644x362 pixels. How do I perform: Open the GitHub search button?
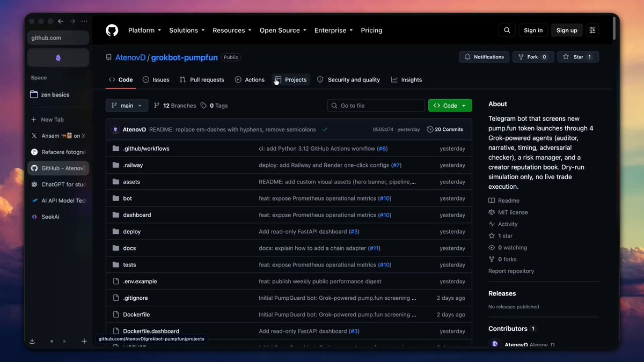coord(507,31)
